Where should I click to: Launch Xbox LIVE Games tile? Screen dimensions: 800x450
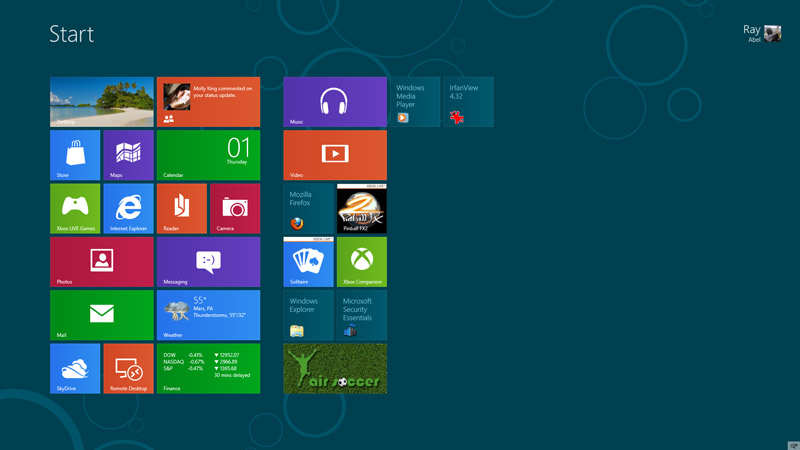pos(75,209)
